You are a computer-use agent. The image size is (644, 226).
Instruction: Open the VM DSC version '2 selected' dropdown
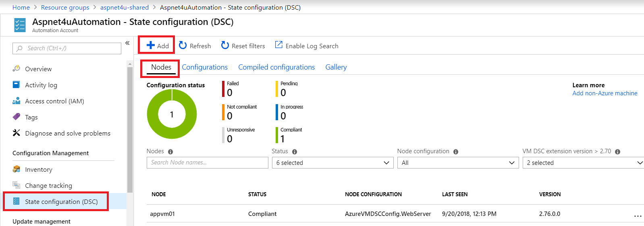(583, 162)
